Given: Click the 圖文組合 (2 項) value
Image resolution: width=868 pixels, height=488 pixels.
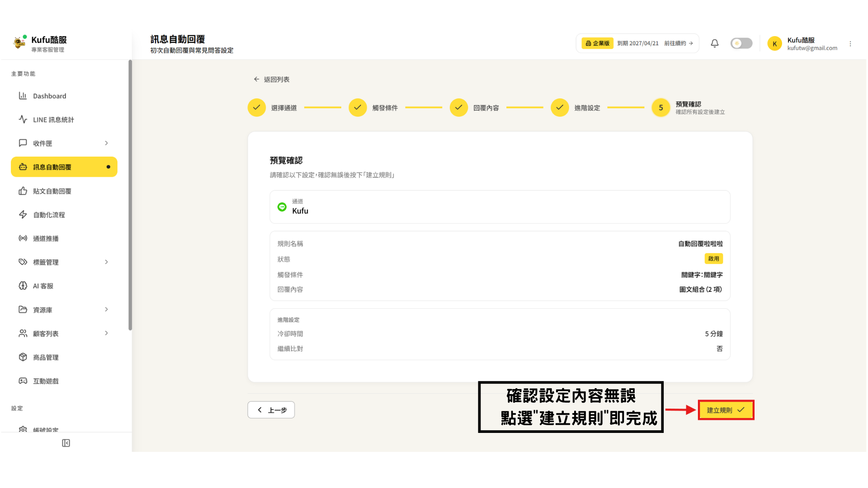Looking at the screenshot, I should (x=701, y=289).
